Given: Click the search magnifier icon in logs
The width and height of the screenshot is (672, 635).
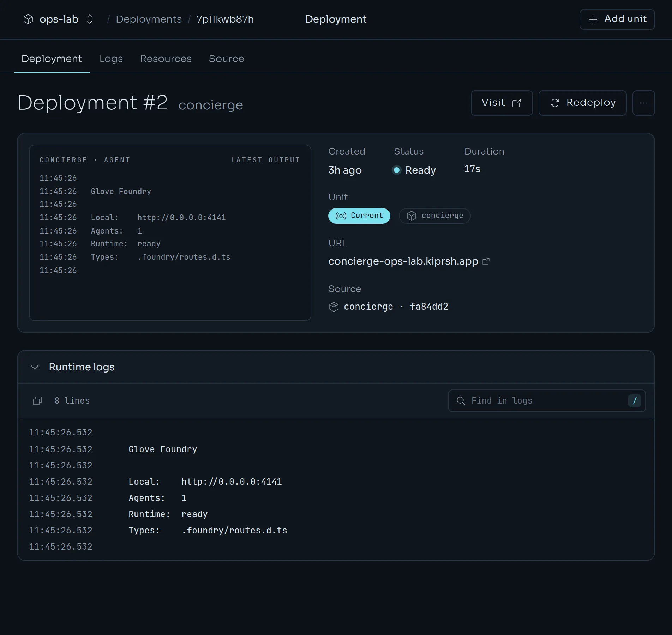Looking at the screenshot, I should tap(461, 400).
